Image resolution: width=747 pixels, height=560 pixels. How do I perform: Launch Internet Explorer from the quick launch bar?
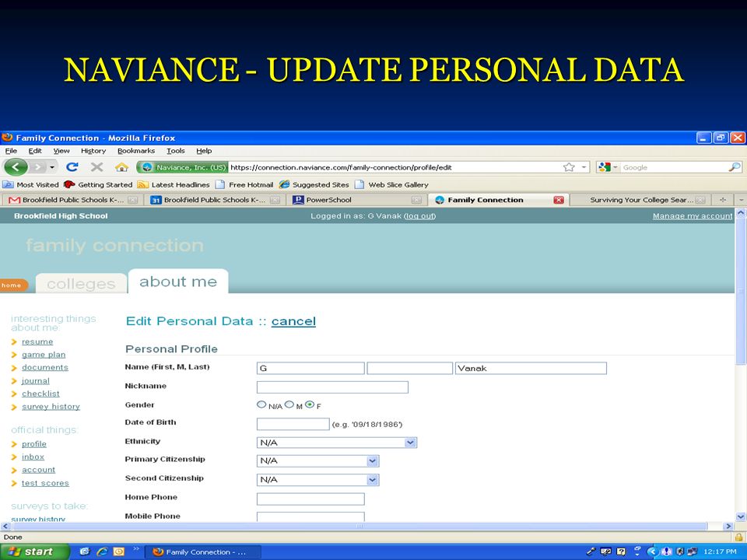coord(102,552)
